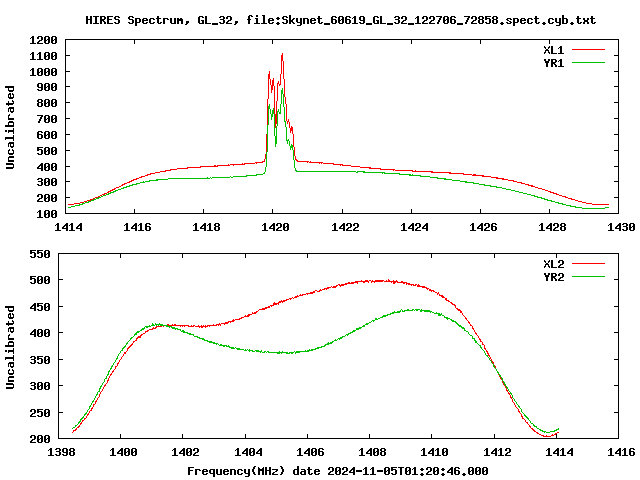Click the 250 y-axis tick label
This screenshot has width=640, height=480.
click(x=40, y=413)
